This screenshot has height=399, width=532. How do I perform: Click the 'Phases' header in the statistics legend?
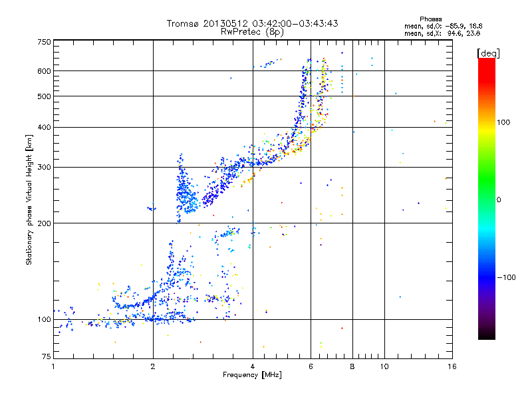pyautogui.click(x=430, y=19)
